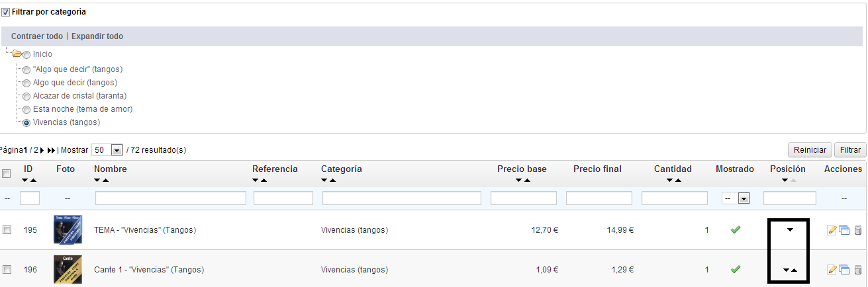This screenshot has height=287, width=868.
Task: Open the Mostrar results-per-page dropdown
Action: pyautogui.click(x=117, y=150)
